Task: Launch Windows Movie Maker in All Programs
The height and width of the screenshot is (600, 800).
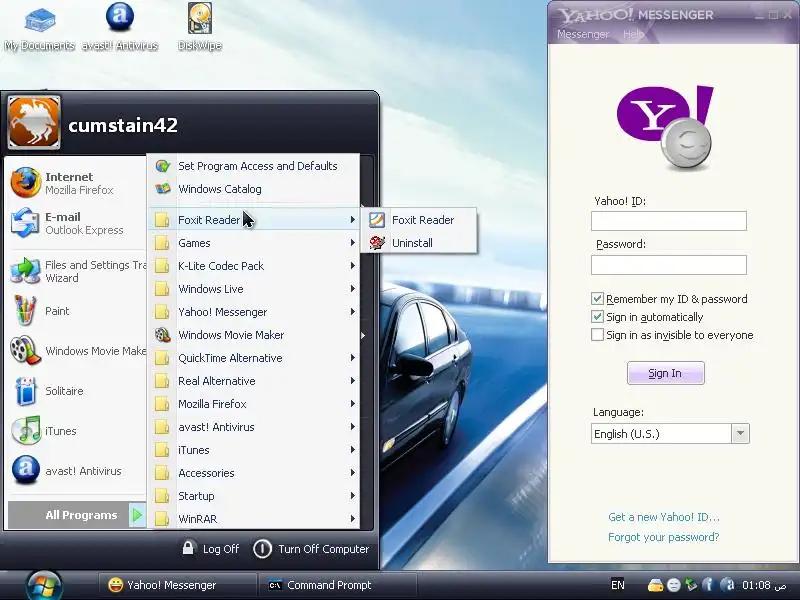Action: [254, 335]
